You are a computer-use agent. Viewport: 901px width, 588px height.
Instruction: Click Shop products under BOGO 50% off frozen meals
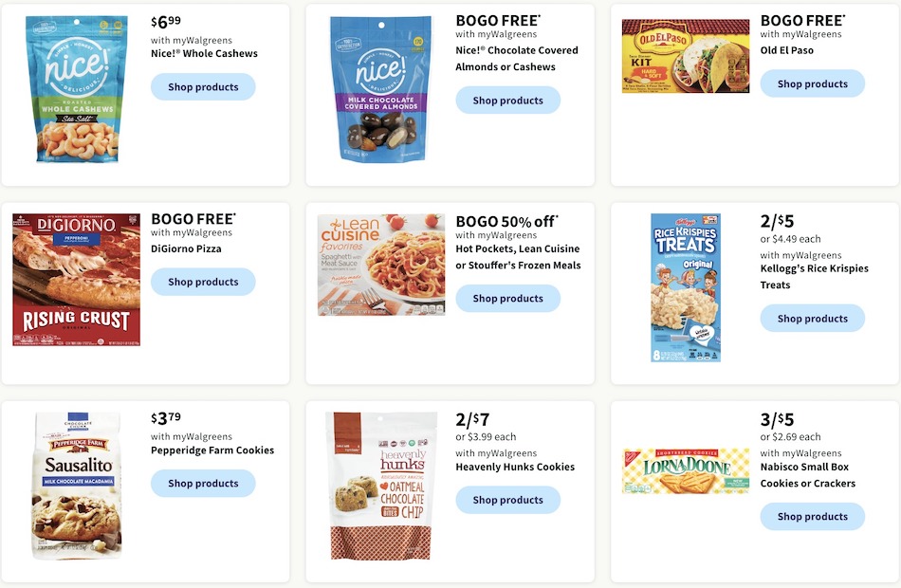(507, 298)
